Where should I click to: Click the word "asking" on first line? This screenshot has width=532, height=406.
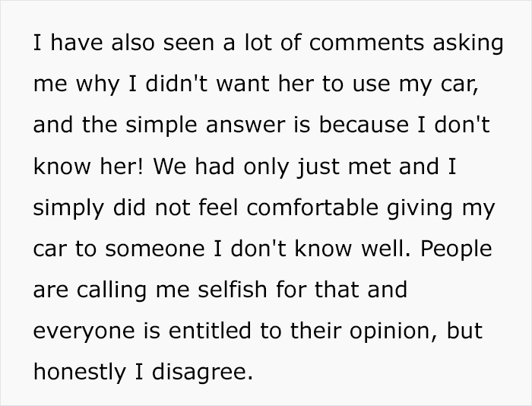click(467, 43)
